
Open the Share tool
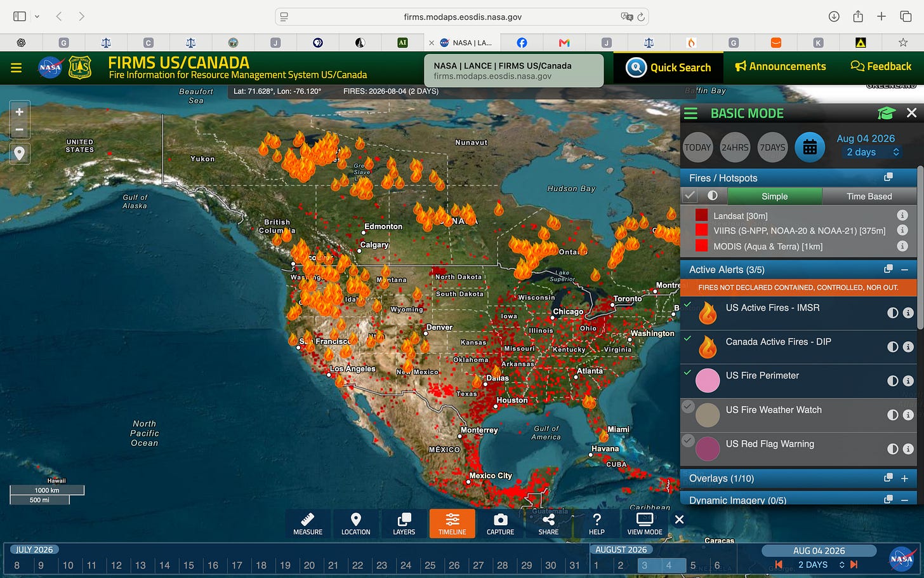(x=548, y=524)
